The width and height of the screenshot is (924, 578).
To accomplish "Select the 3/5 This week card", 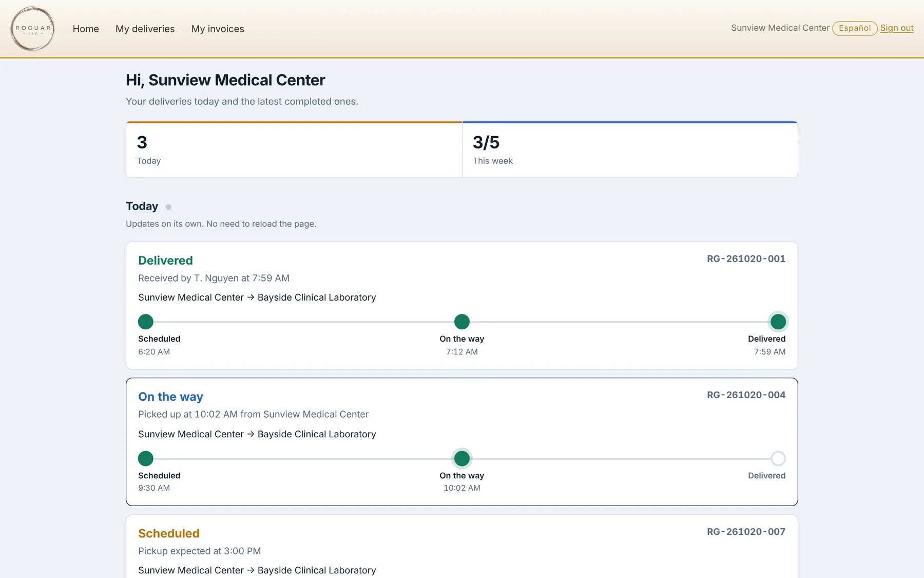I will pos(630,150).
